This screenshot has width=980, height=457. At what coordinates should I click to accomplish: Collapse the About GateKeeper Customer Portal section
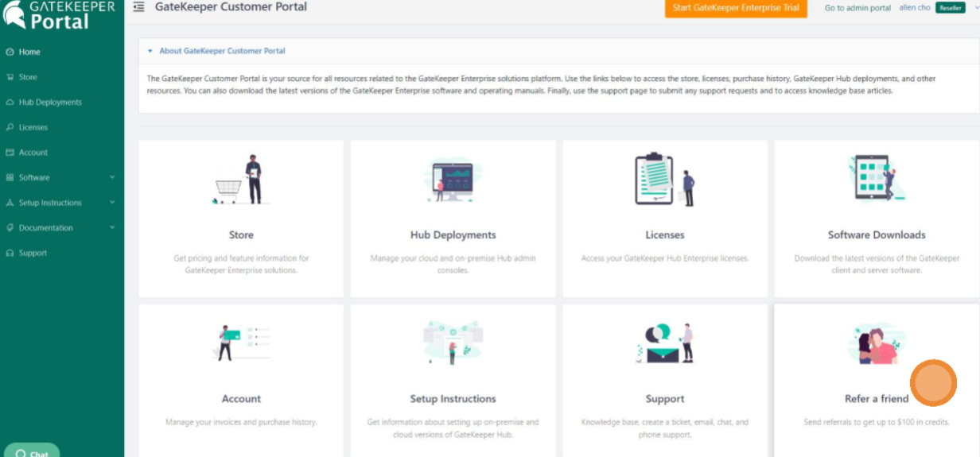(x=150, y=51)
